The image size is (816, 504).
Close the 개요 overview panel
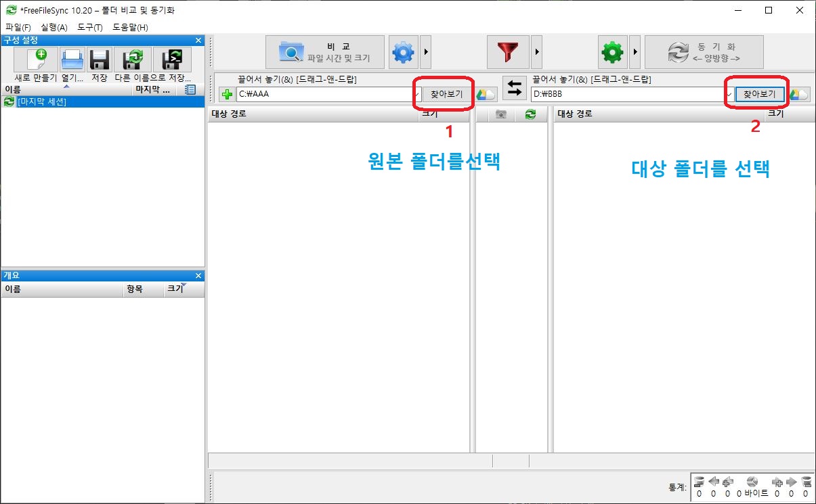pos(198,275)
